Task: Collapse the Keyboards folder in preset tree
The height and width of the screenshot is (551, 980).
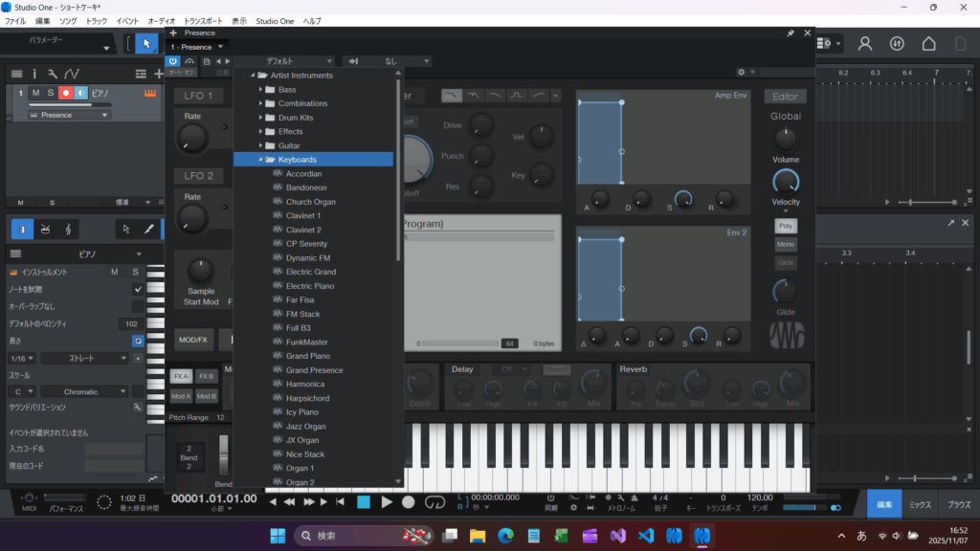Action: [x=260, y=160]
